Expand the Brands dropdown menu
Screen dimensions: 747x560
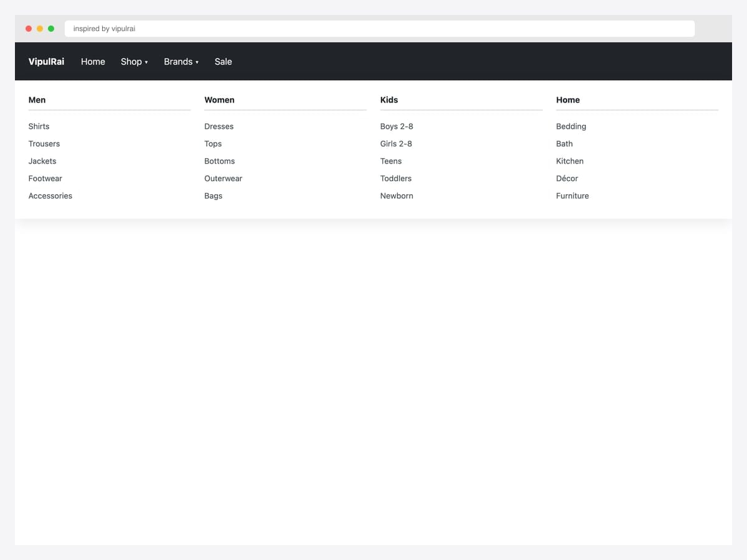coord(181,62)
